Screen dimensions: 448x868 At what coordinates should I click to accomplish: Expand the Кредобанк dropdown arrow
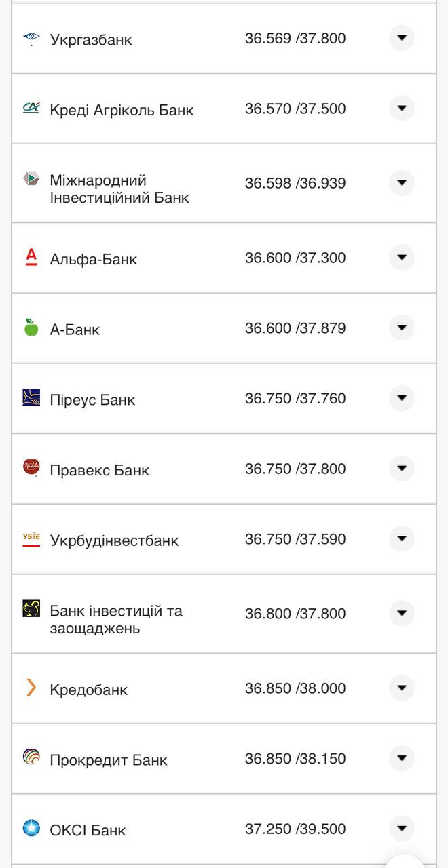pyautogui.click(x=402, y=688)
